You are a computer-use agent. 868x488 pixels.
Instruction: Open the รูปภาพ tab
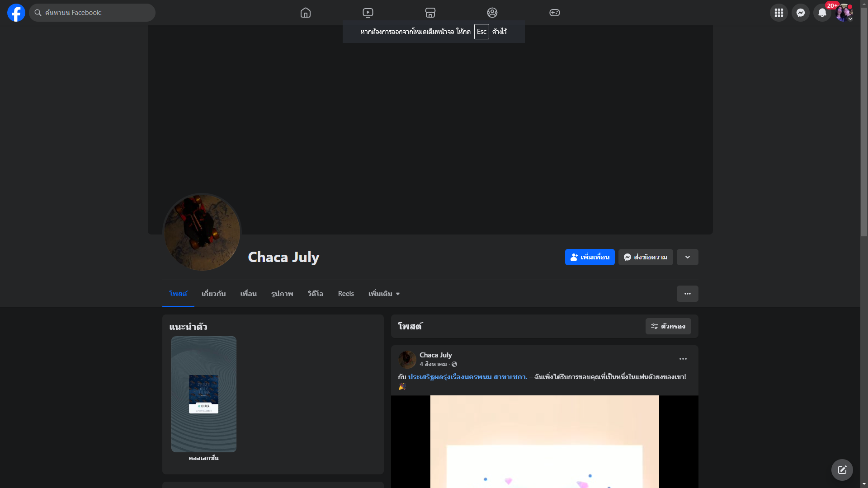[x=282, y=294]
